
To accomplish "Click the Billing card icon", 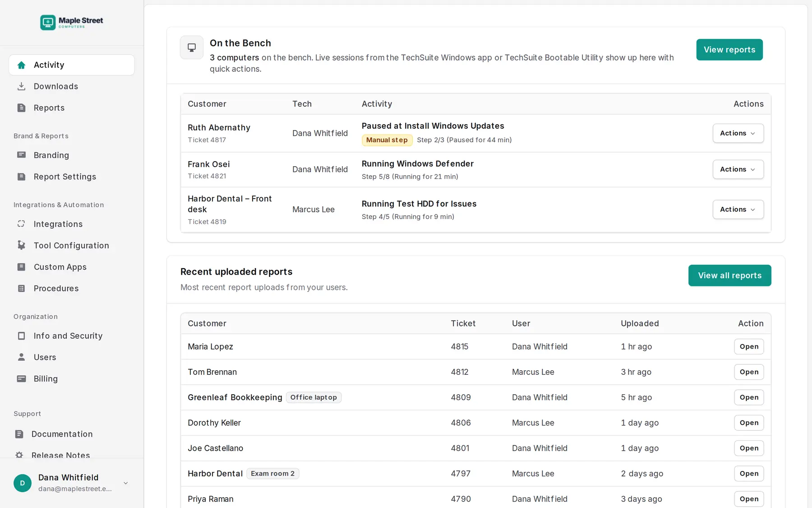I will [21, 379].
